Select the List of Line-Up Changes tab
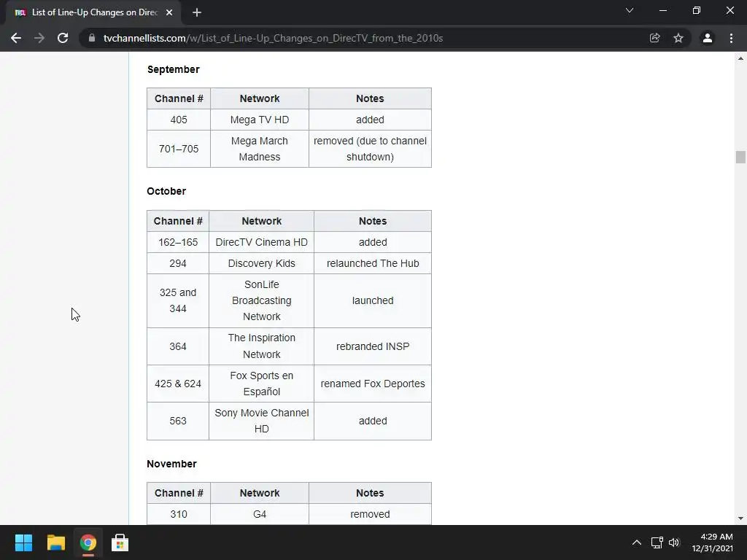Screen dimensions: 747x560 [x=93, y=13]
